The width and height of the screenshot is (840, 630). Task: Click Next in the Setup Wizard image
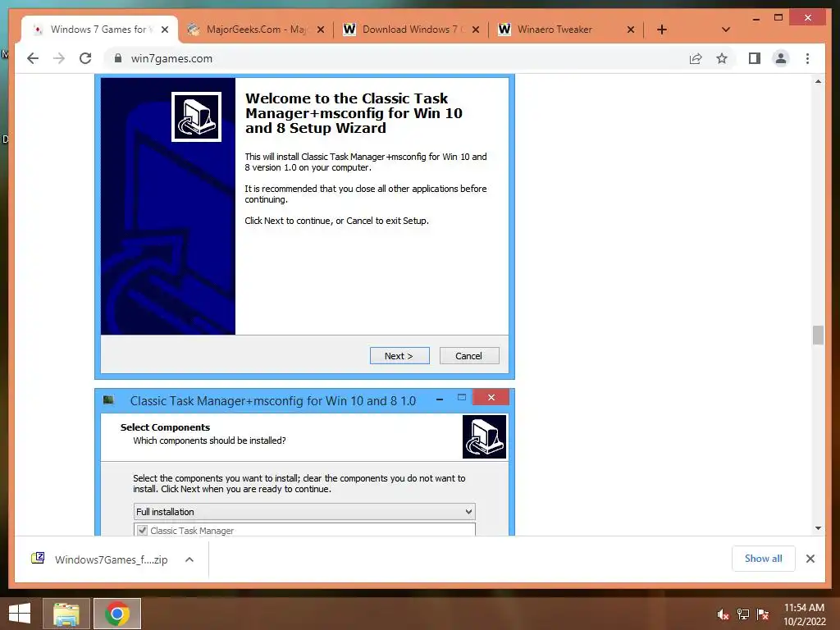point(399,356)
